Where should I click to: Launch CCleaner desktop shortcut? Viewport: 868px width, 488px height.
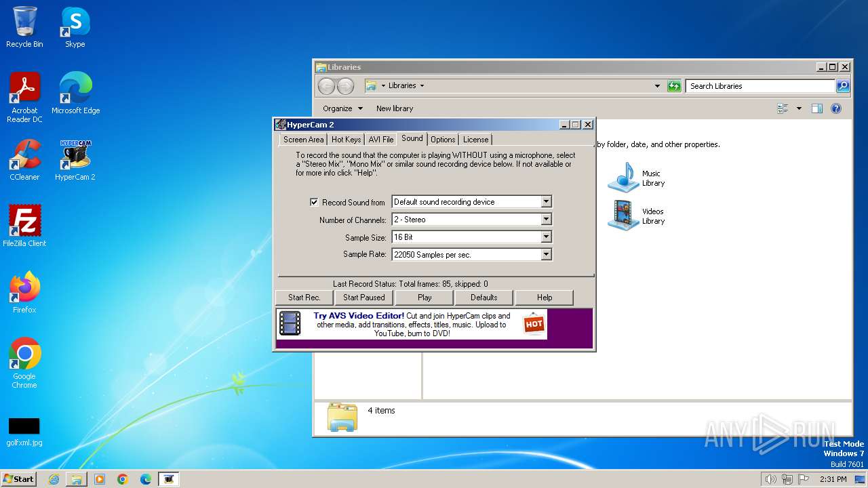[24, 159]
